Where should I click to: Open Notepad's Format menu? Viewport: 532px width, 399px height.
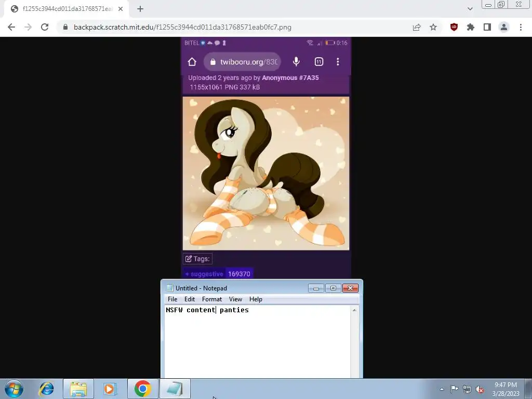212,299
